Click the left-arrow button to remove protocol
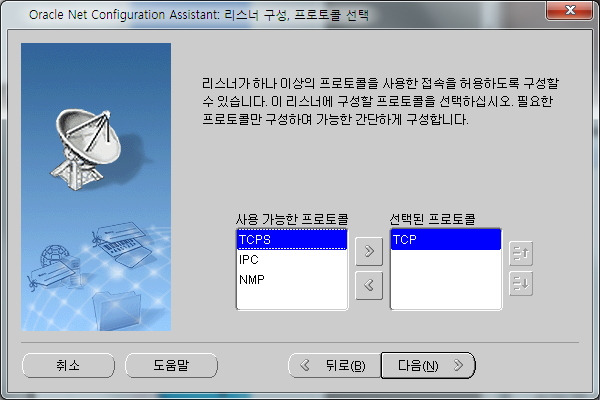 pyautogui.click(x=369, y=285)
